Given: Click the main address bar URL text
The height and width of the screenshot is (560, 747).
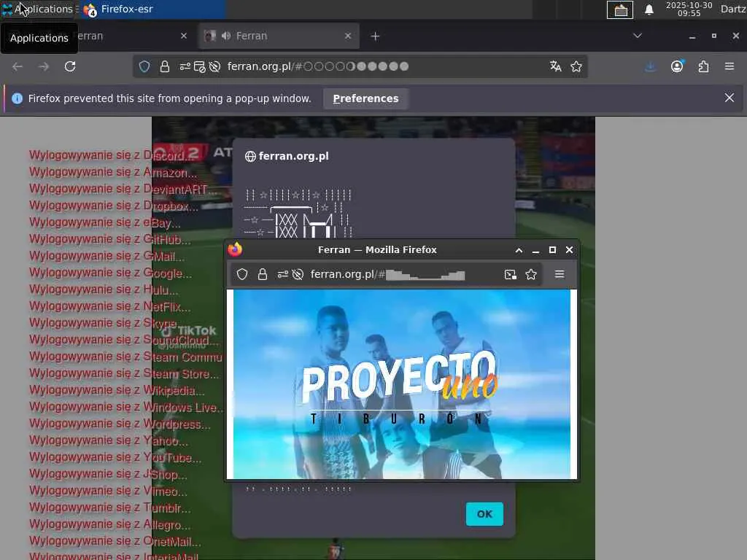Looking at the screenshot, I should [318, 66].
